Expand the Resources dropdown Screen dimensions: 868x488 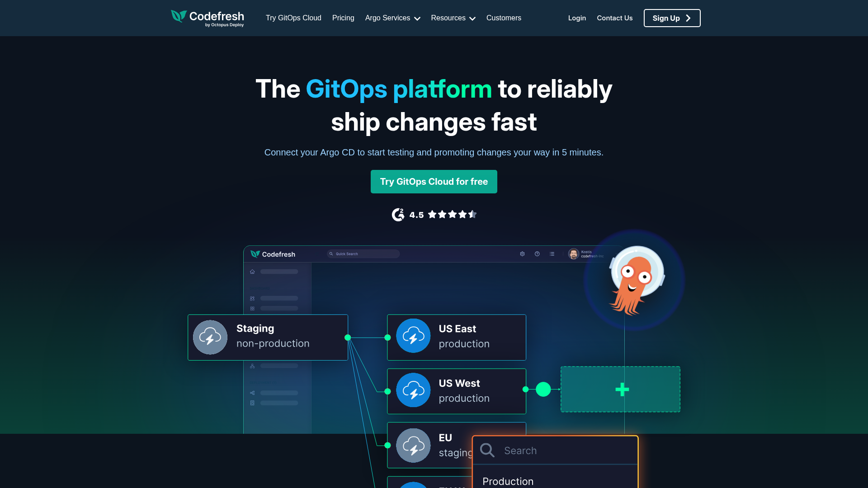click(x=452, y=18)
